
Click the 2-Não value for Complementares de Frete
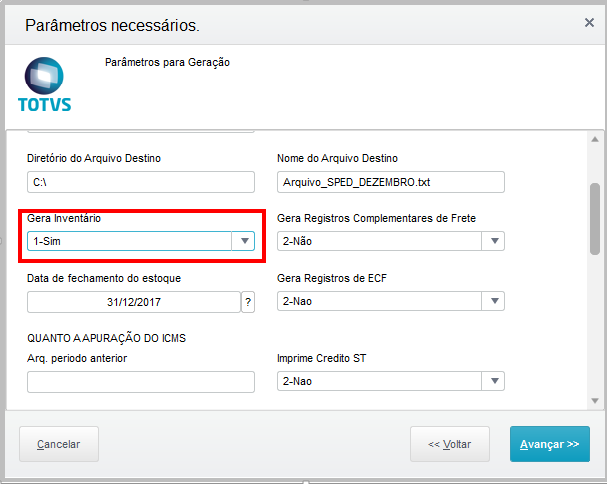380,241
